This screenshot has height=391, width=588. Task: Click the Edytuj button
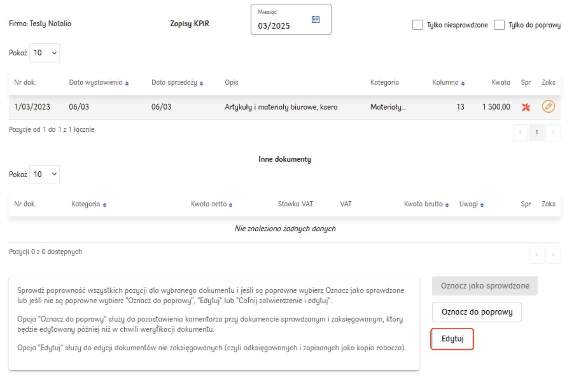pos(452,339)
